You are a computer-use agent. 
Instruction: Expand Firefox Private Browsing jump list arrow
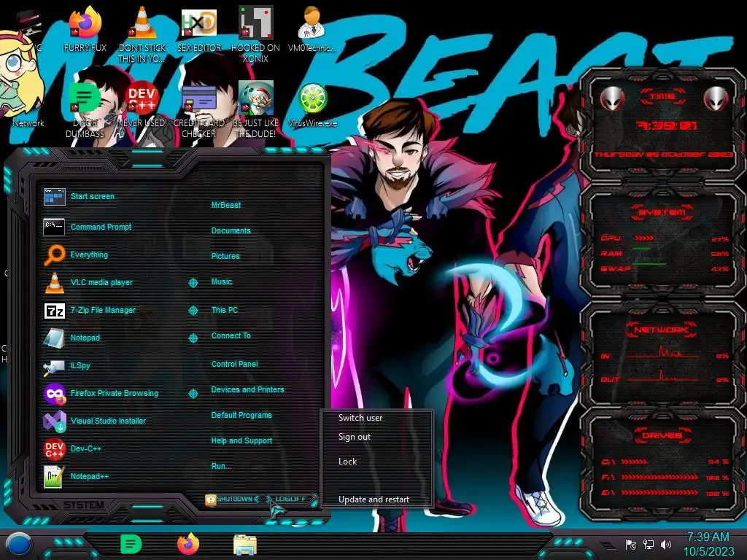point(193,394)
